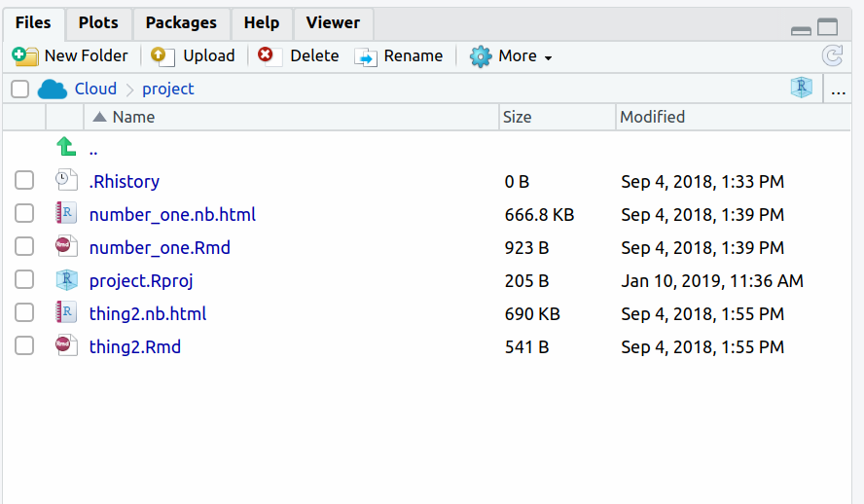The height and width of the screenshot is (504, 864).
Task: Click the Cloud icon in path
Action: [52, 90]
